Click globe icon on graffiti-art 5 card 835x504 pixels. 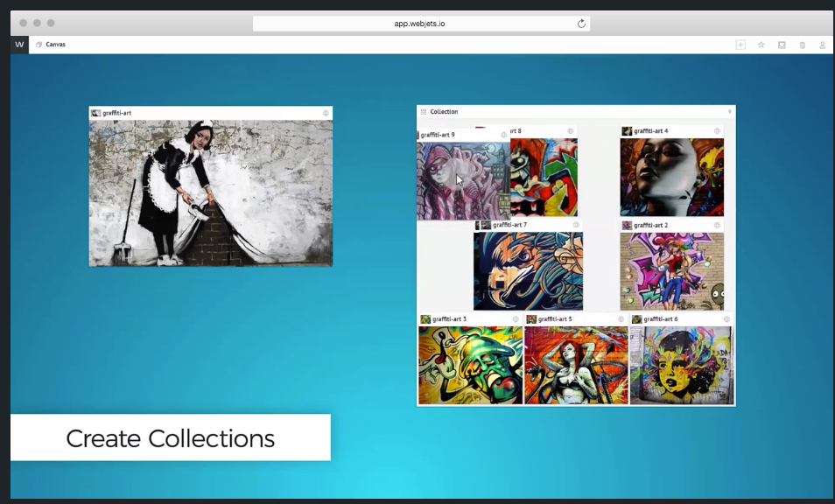(621, 319)
